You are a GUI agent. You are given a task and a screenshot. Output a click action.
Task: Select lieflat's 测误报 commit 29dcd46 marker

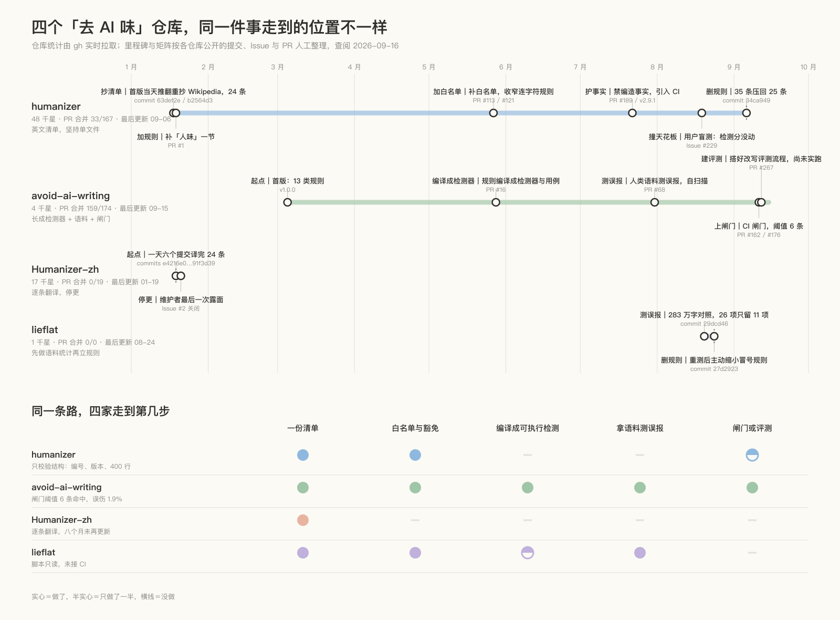(x=705, y=336)
